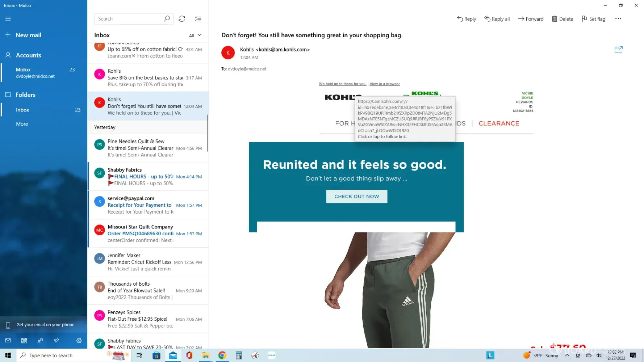Open the CLEARANCE tab in email
The height and width of the screenshot is (362, 644).
[x=499, y=123]
